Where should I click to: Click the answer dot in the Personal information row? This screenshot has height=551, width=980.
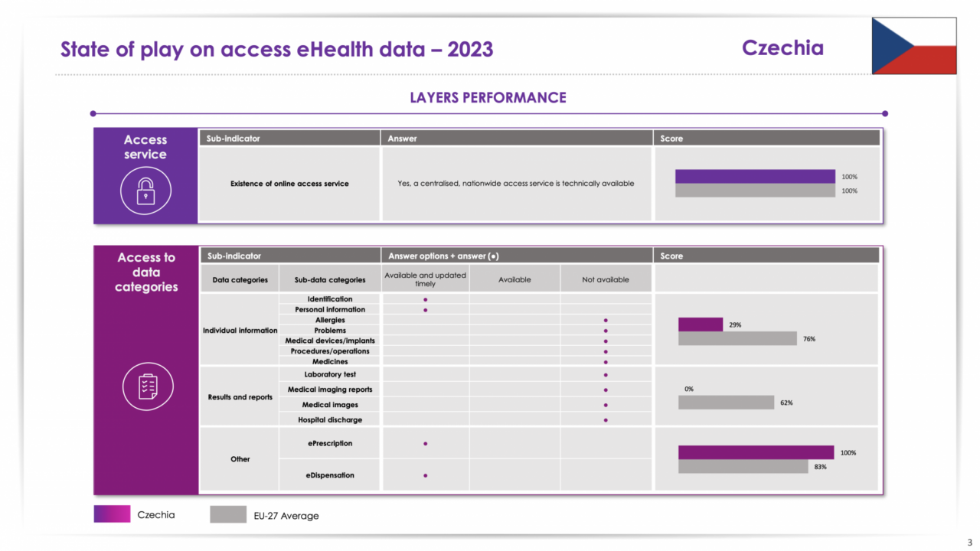[x=425, y=310]
